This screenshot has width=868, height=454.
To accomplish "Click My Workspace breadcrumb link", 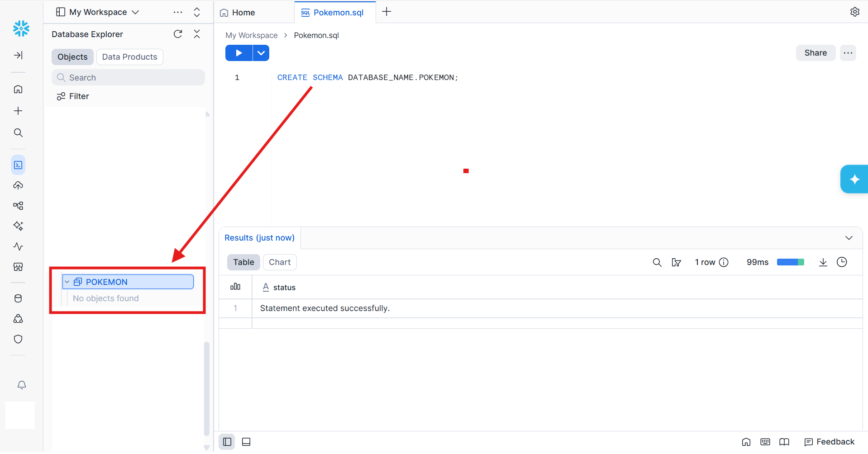I will pyautogui.click(x=252, y=35).
